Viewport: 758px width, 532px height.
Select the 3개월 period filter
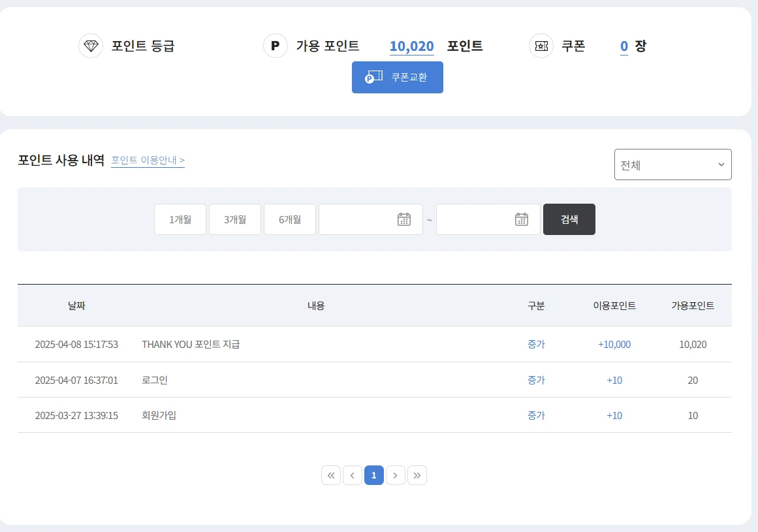point(235,219)
